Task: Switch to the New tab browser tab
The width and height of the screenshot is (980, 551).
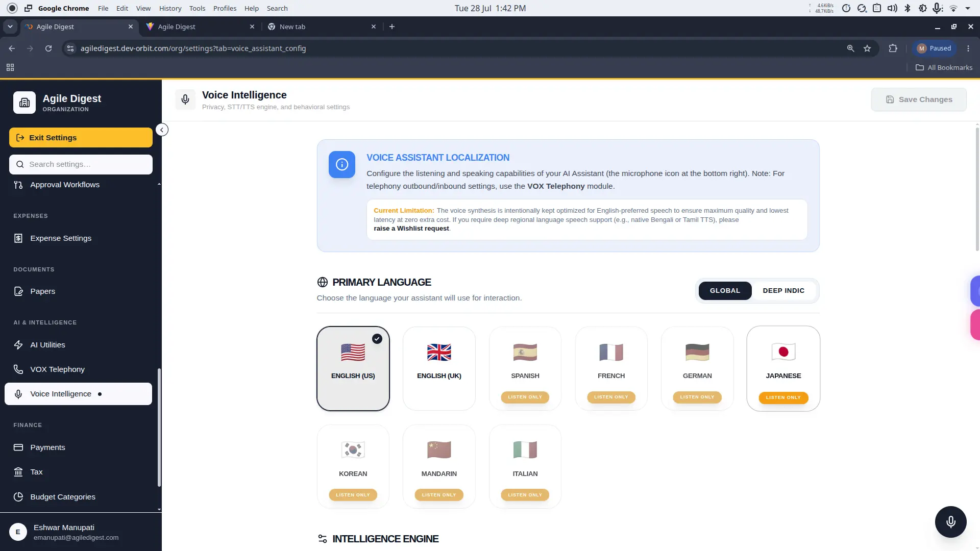Action: (x=322, y=27)
